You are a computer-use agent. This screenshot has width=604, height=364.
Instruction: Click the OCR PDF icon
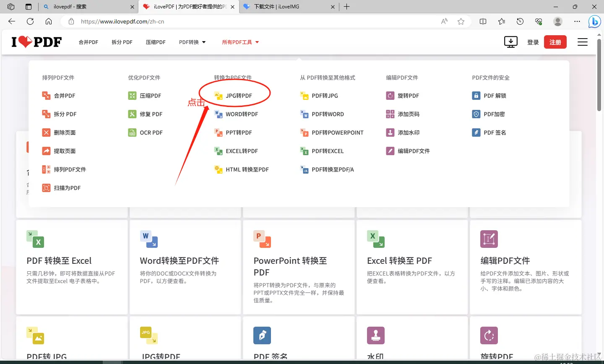coord(132,133)
